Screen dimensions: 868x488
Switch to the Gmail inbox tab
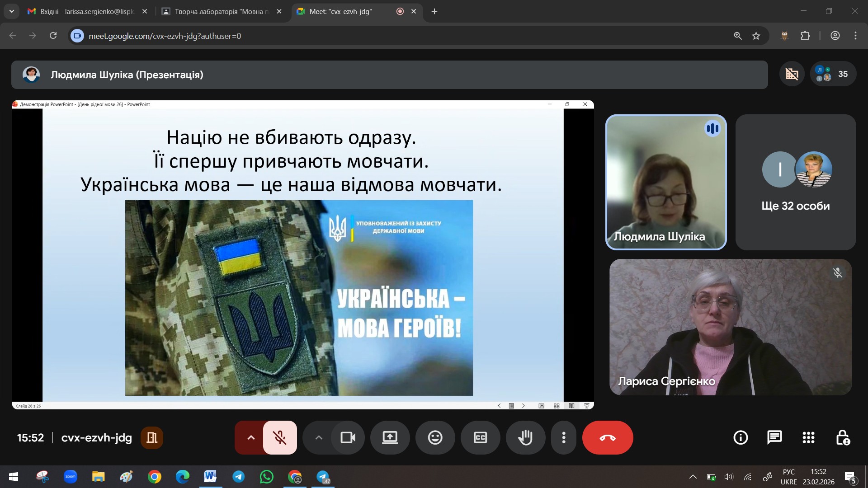(x=86, y=11)
